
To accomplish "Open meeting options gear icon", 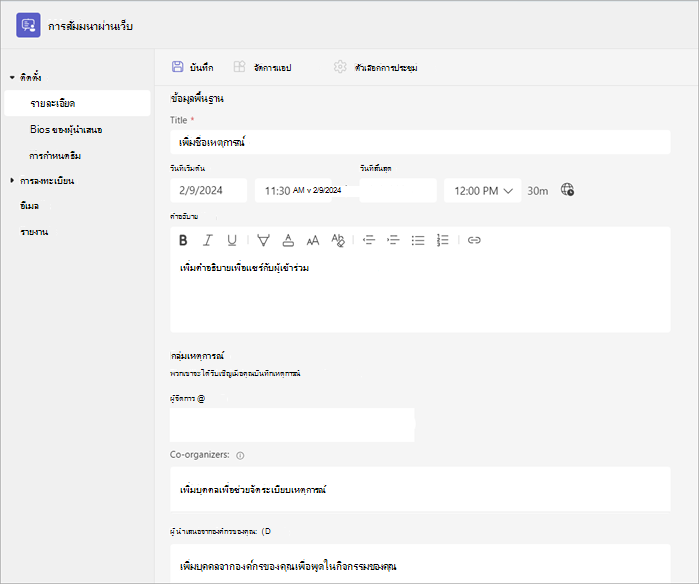I will [340, 67].
